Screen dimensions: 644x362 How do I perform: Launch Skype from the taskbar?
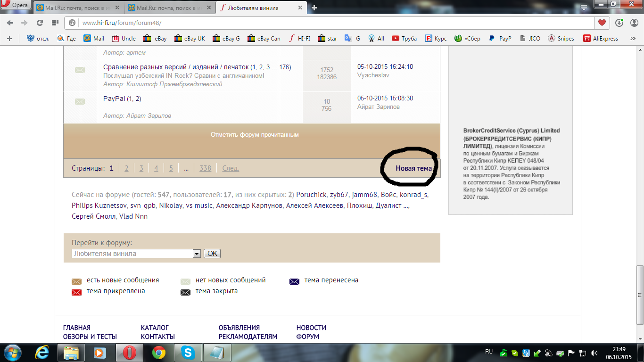click(188, 352)
